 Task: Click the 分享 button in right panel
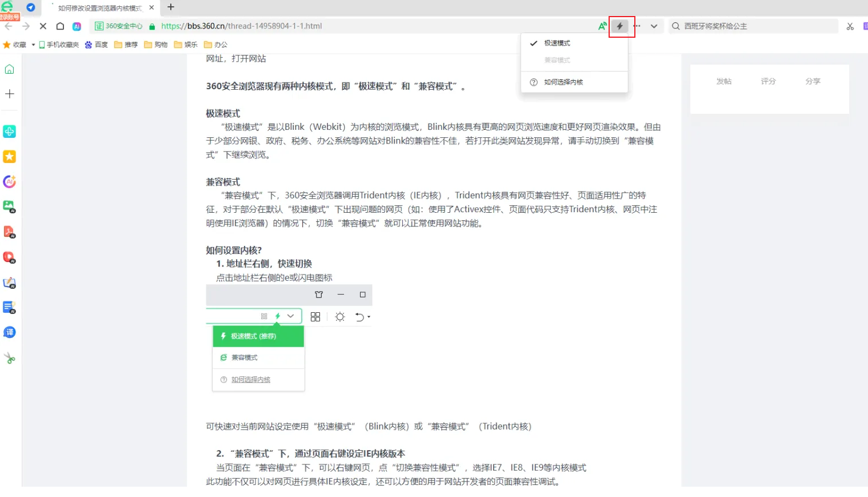coord(813,81)
